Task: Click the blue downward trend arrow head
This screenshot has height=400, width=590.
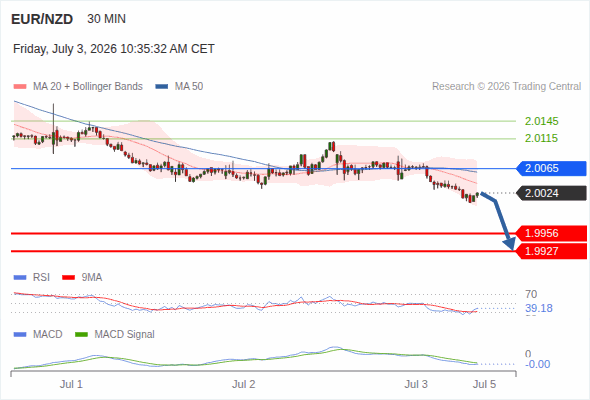Action: [x=510, y=244]
